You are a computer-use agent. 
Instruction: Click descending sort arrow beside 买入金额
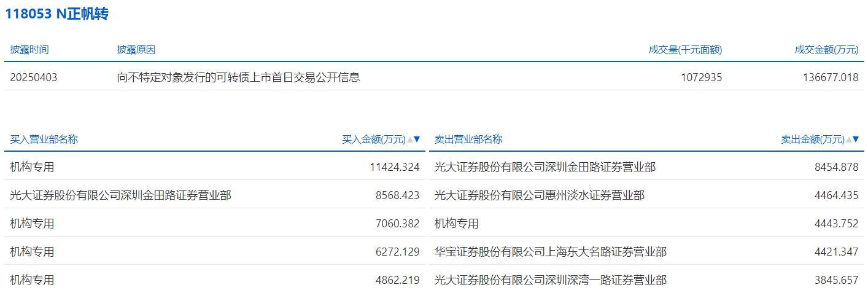pyautogui.click(x=417, y=139)
